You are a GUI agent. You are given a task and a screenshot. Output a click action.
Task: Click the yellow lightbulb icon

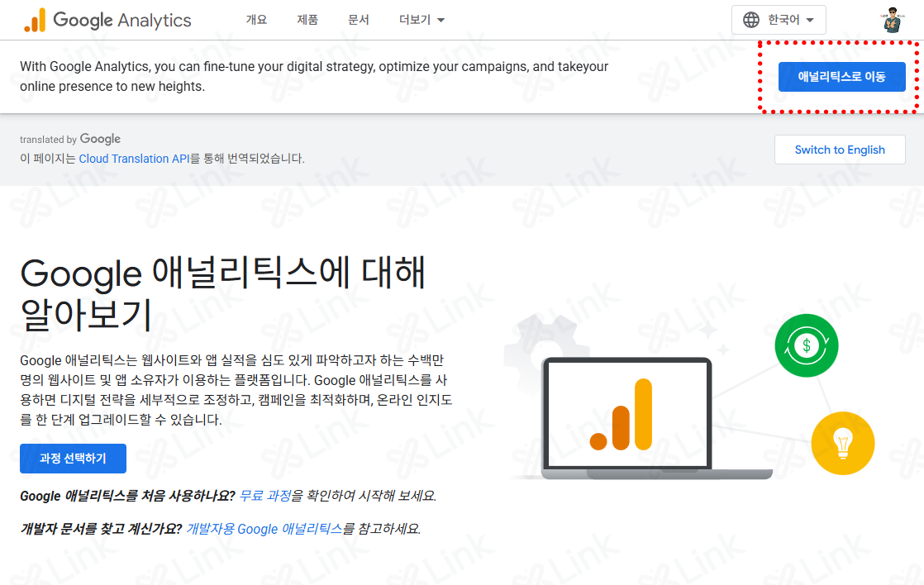[x=842, y=443]
